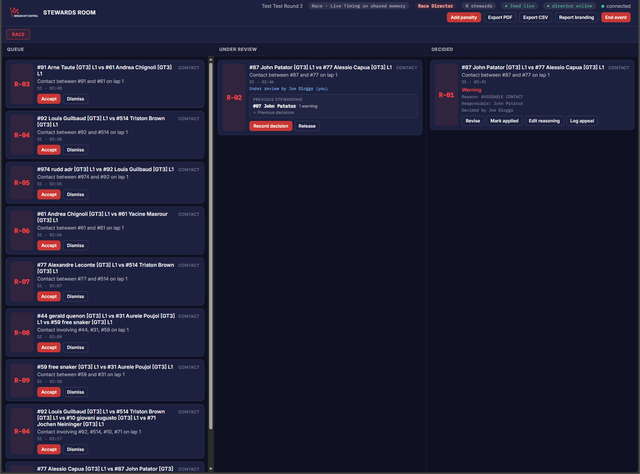The width and height of the screenshot is (640, 474).
Task: Click the R-02 incident badge under review
Action: (234, 98)
